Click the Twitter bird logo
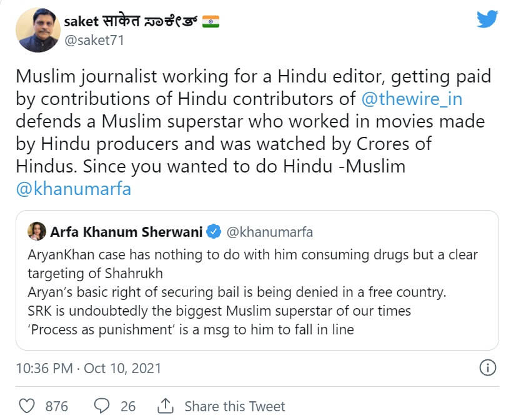511x420 pixels. (487, 19)
